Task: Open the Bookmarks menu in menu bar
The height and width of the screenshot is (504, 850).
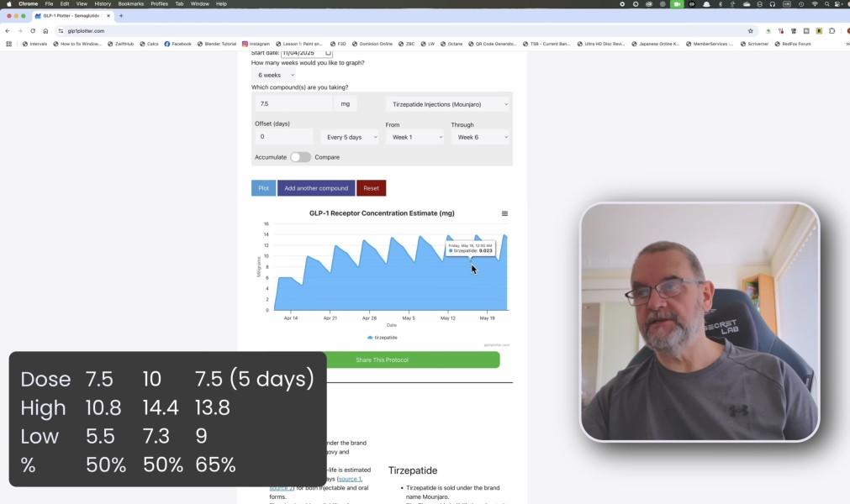Action: click(x=130, y=3)
